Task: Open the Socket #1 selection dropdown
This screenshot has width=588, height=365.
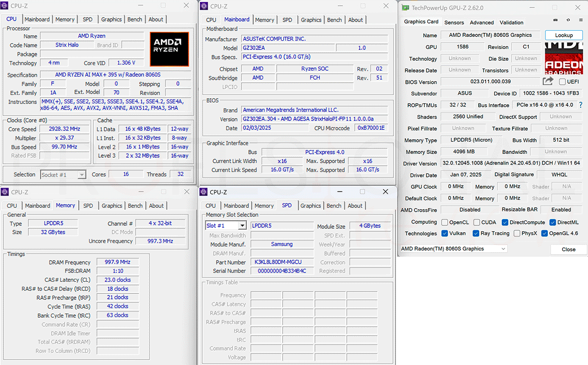Action: coord(63,174)
